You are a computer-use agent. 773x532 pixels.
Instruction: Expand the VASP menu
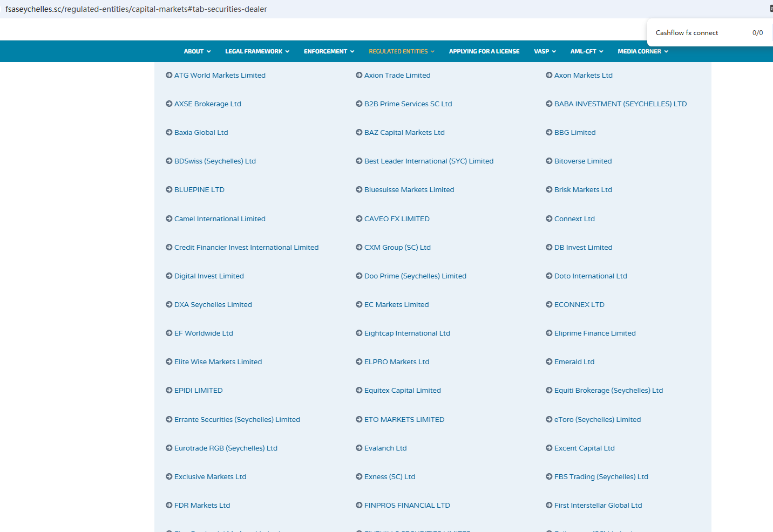point(545,52)
